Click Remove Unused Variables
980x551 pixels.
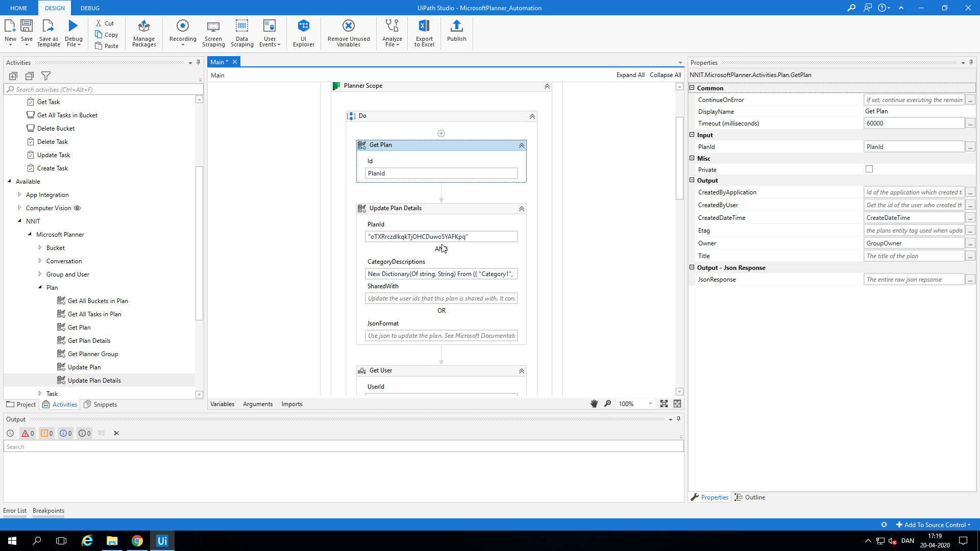point(349,33)
